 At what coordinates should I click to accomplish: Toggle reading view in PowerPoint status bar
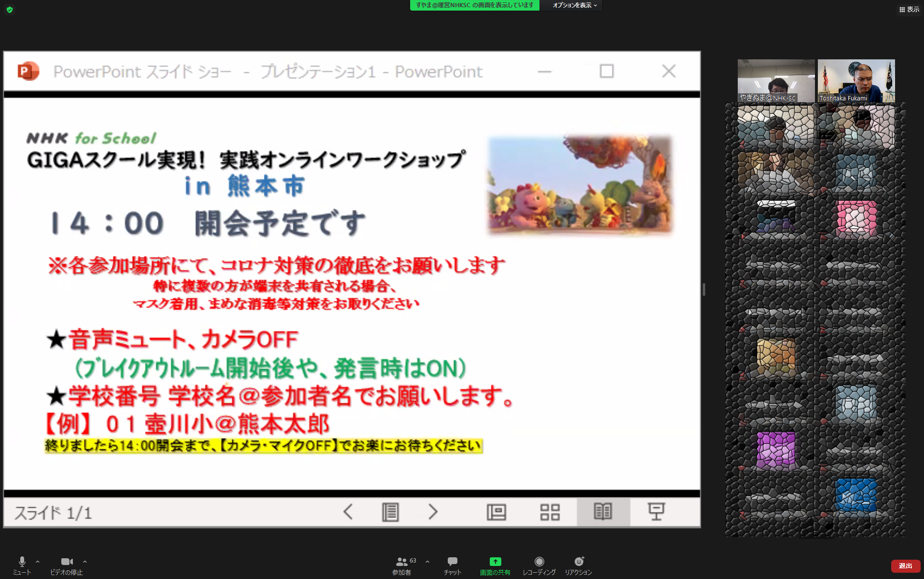(x=603, y=511)
